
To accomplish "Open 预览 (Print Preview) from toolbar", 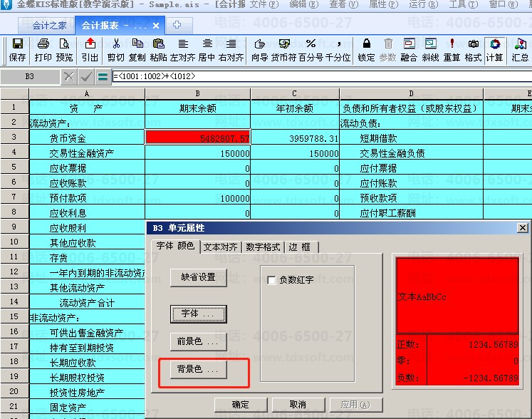I will (64, 49).
